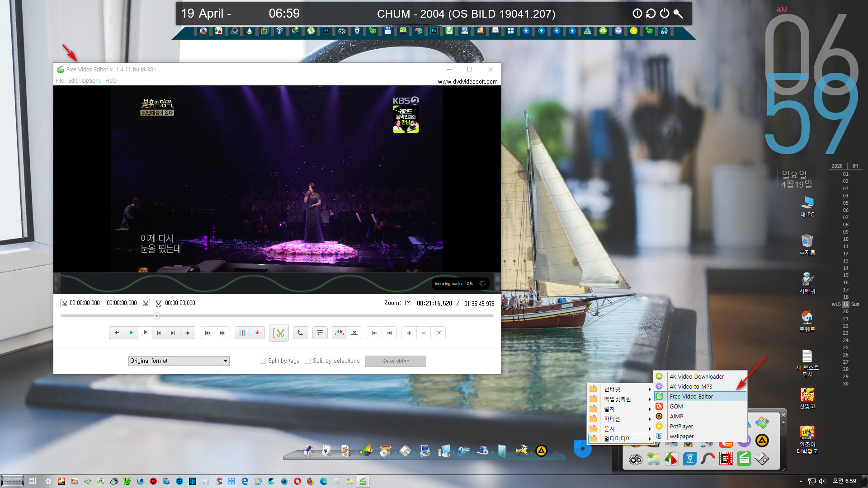This screenshot has height=488, width=868.
Task: Click the power icon in top bar
Action: click(x=665, y=14)
